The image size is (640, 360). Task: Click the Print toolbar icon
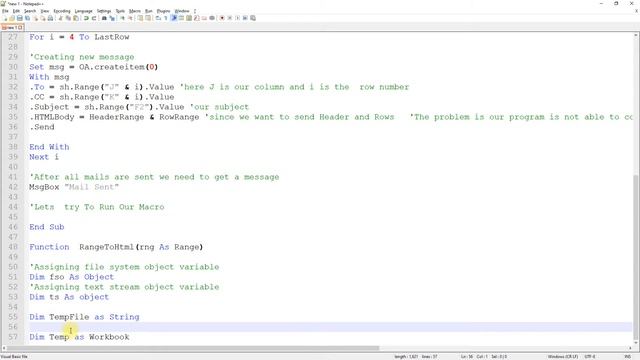pyautogui.click(x=50, y=18)
